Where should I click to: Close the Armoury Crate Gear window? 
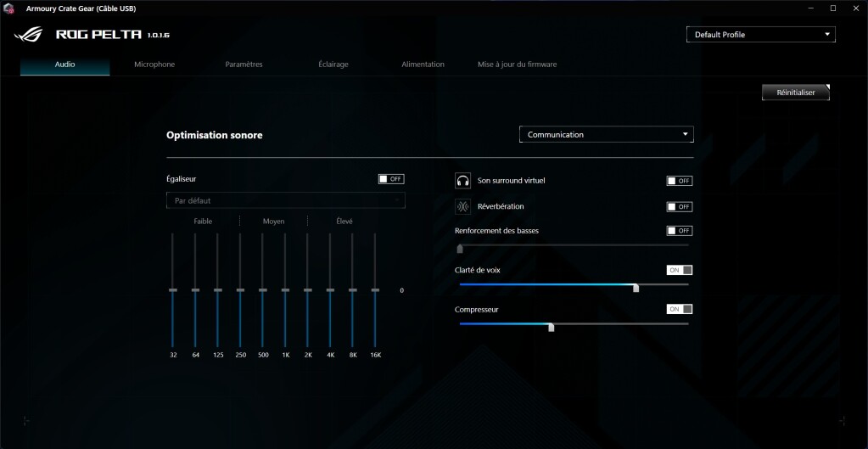click(858, 8)
